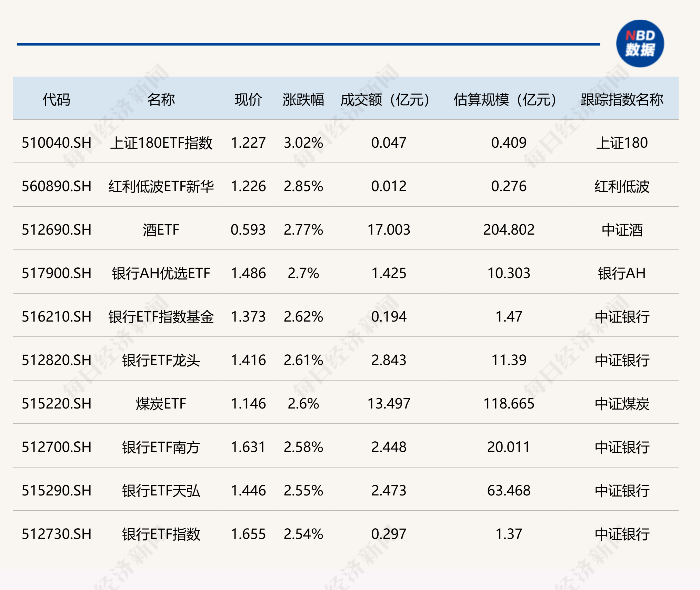Click the 银行ETF龙头 name cell
This screenshot has height=590, width=700.
point(161,360)
